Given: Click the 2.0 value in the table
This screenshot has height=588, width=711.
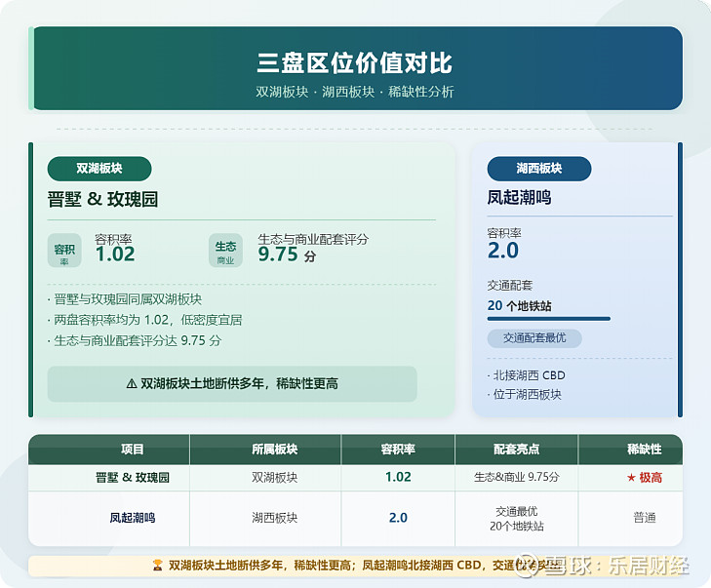Looking at the screenshot, I should coord(398,518).
